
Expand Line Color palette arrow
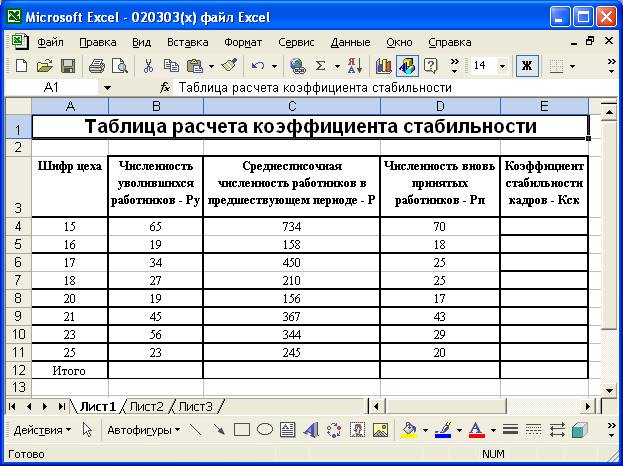pos(459,430)
